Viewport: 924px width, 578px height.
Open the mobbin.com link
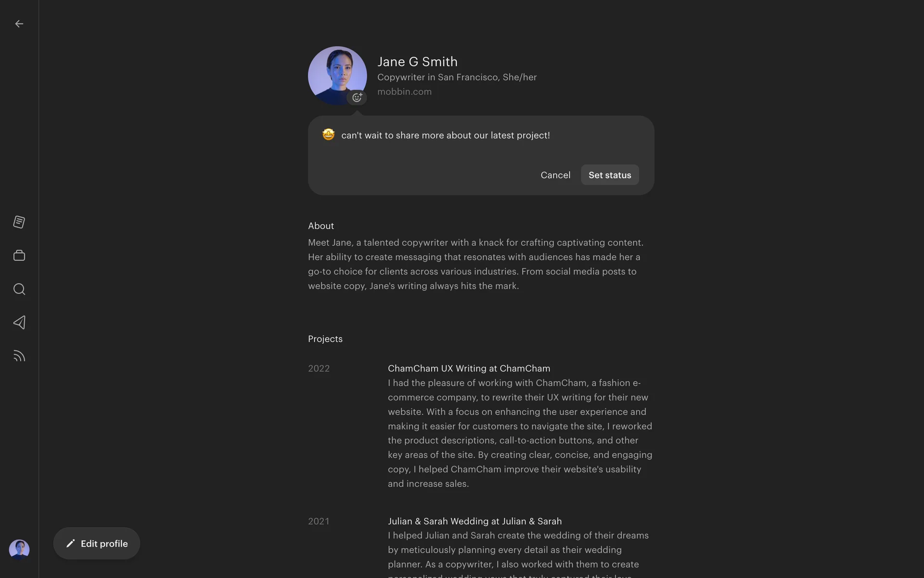404,92
